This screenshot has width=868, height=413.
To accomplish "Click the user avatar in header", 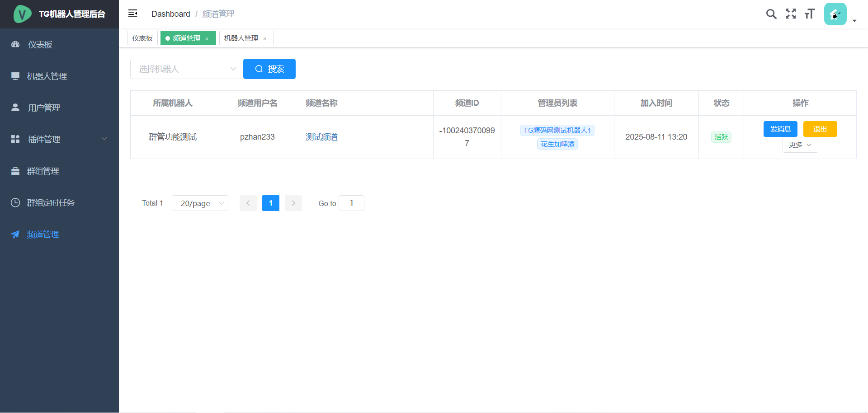I will click(835, 14).
